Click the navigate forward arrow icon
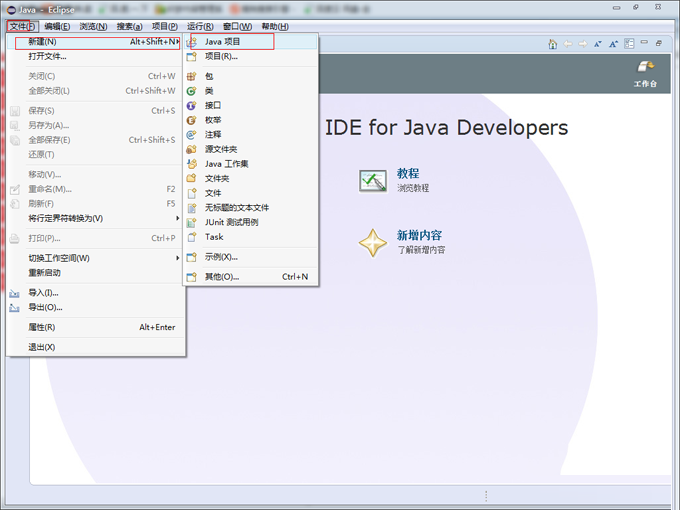Viewport: 680px width, 510px height. [583, 44]
